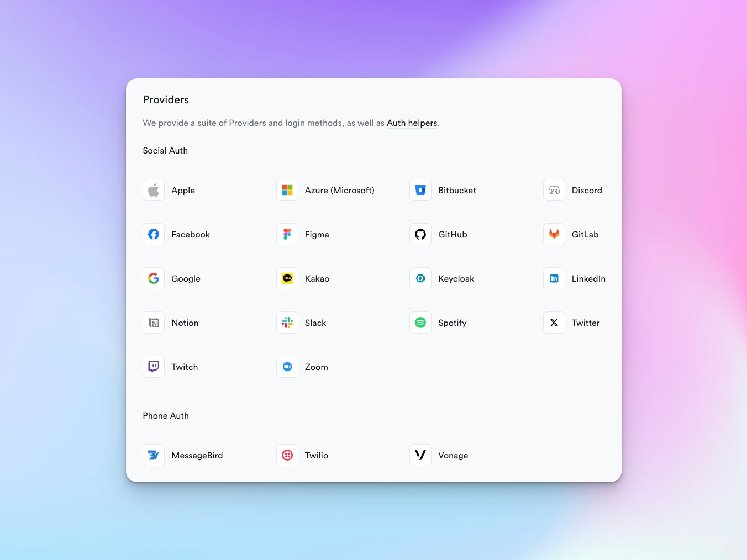Select the GitHub octocat icon
The width and height of the screenshot is (747, 560).
(420, 234)
